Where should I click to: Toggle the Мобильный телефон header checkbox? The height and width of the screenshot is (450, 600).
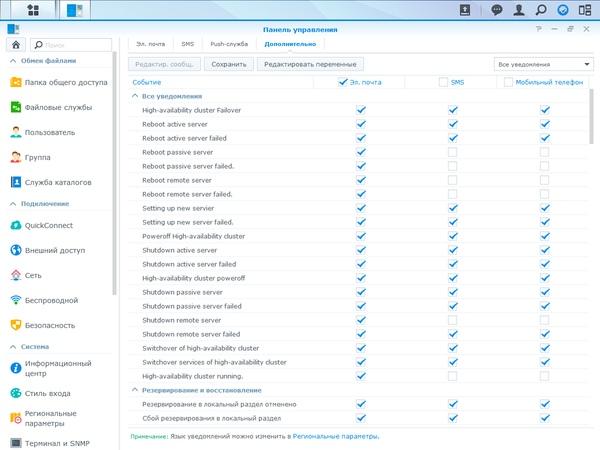(x=508, y=82)
